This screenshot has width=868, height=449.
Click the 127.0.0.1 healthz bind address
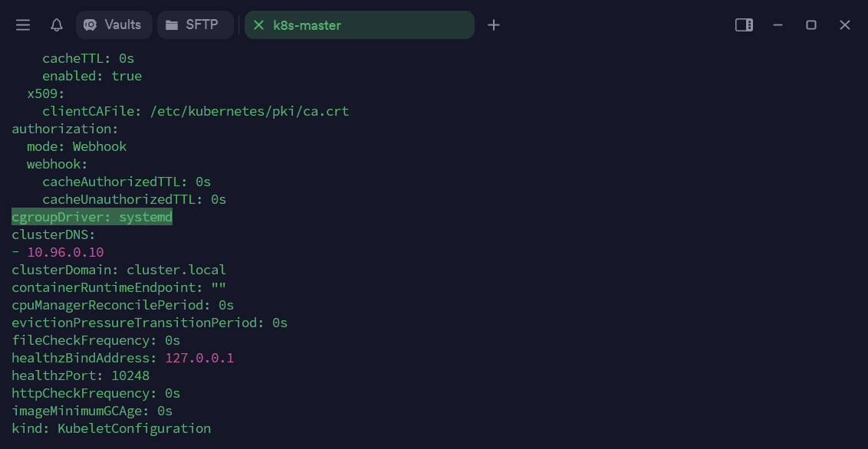(x=199, y=358)
